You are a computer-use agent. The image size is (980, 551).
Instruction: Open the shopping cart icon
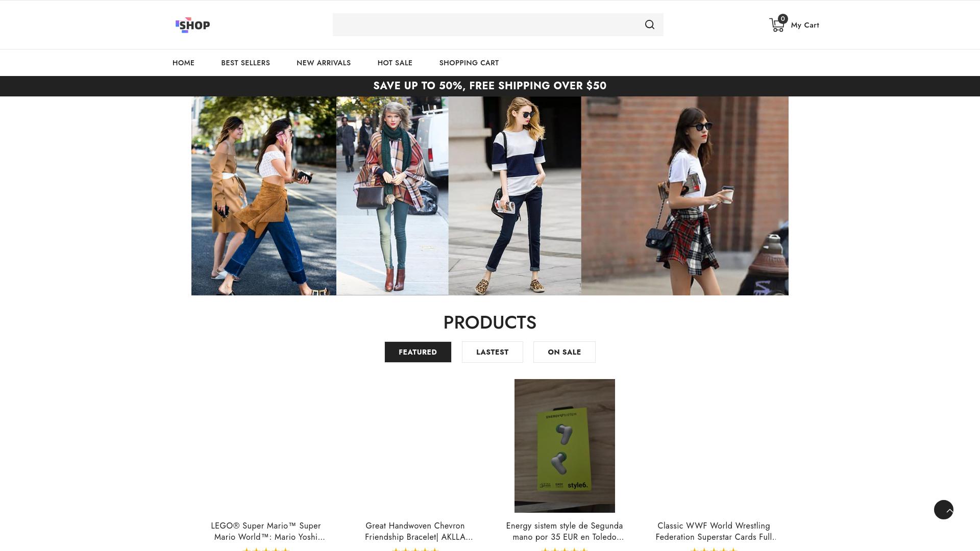pos(776,26)
